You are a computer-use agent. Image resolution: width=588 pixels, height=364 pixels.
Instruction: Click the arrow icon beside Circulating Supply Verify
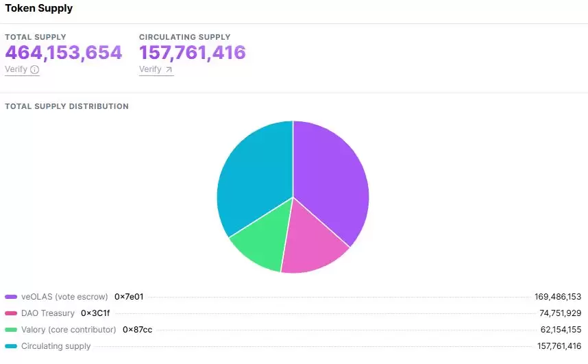coord(169,69)
